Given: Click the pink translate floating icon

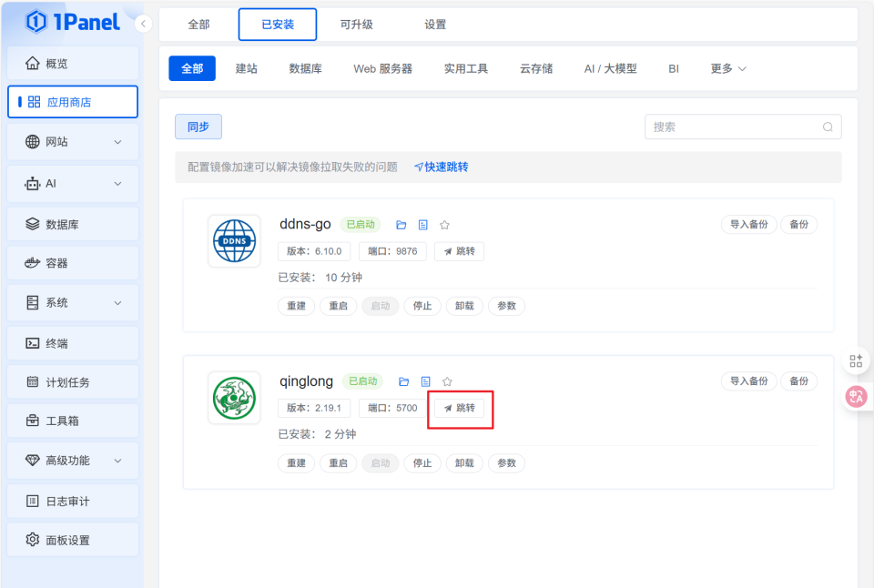Looking at the screenshot, I should pyautogui.click(x=856, y=397).
